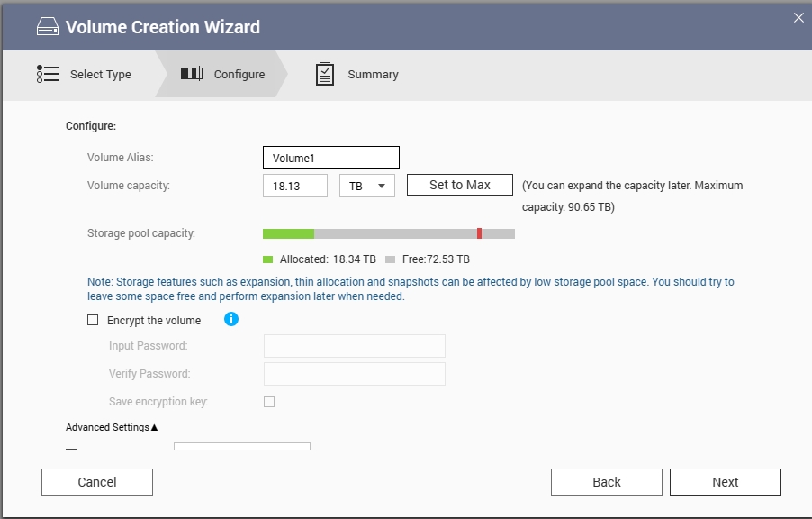Screen dimensions: 812x519
Task: Click the volume icon on the Configure step
Action: [x=192, y=74]
